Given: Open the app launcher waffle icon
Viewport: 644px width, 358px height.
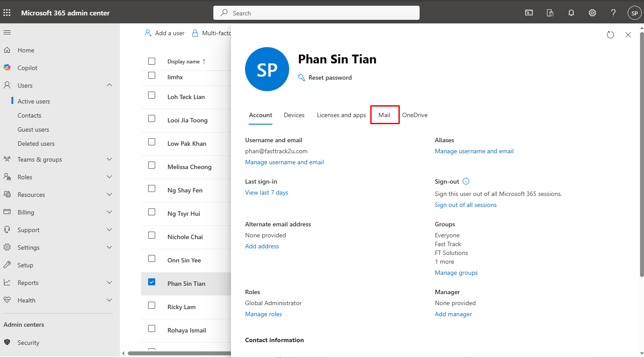Looking at the screenshot, I should (x=7, y=13).
